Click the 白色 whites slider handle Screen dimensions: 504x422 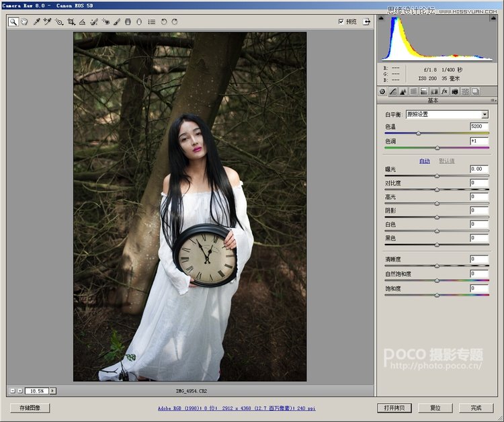click(x=437, y=231)
